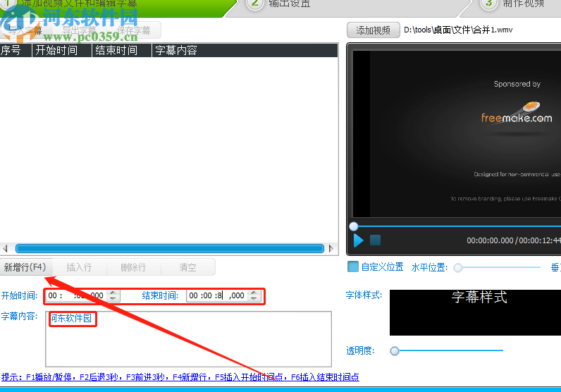Click the 00:00:00.000 playback time readout
The image size is (561, 392).
click(x=490, y=240)
